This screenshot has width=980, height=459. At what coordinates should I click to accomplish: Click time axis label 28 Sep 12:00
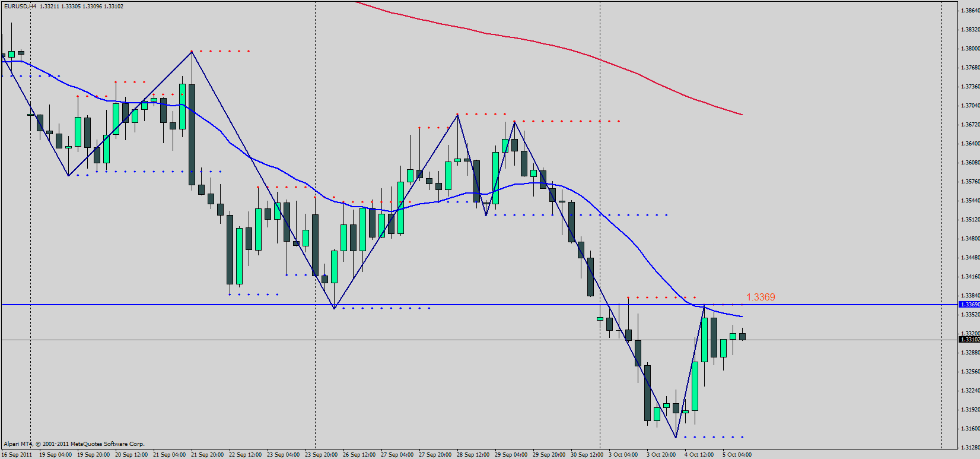click(473, 455)
